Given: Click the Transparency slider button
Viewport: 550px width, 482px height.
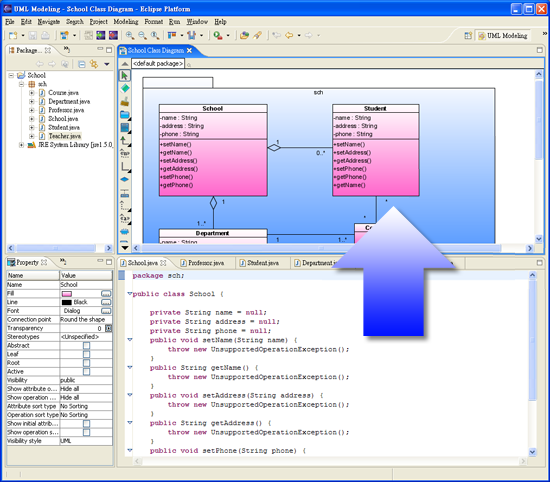Looking at the screenshot, I should pyautogui.click(x=108, y=328).
